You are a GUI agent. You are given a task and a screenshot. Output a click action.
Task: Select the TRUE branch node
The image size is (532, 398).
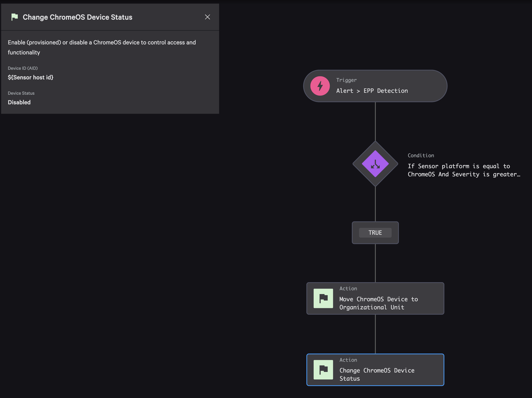click(375, 233)
